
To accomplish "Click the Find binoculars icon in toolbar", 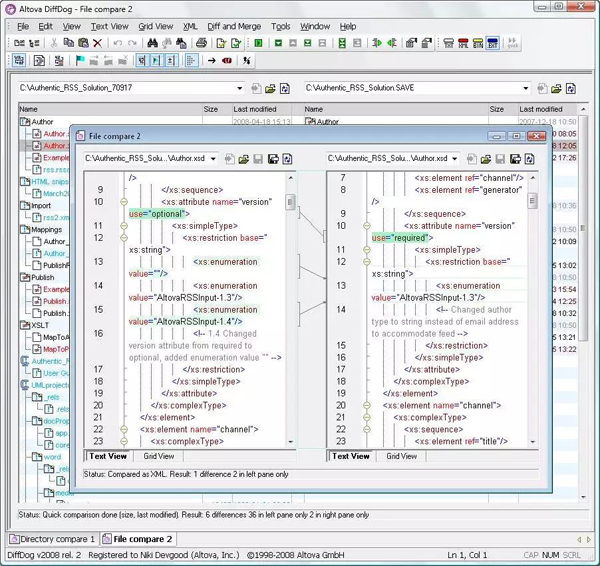I will (x=152, y=43).
